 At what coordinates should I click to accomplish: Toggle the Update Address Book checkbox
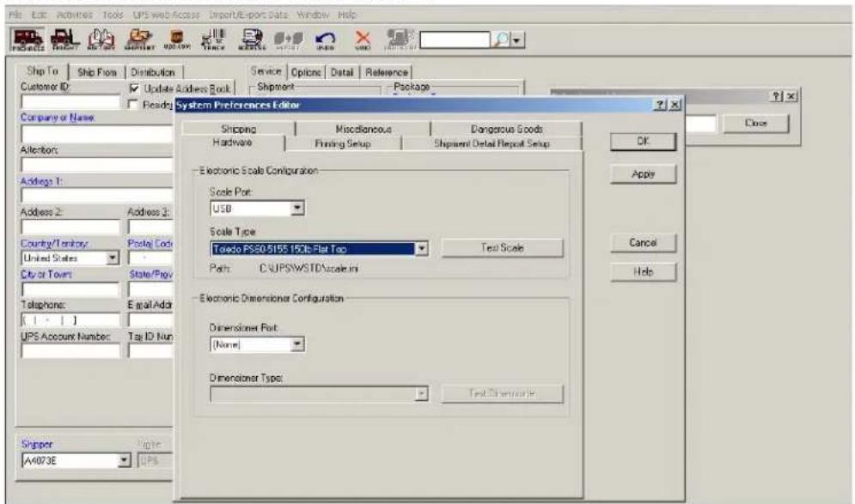pos(133,88)
